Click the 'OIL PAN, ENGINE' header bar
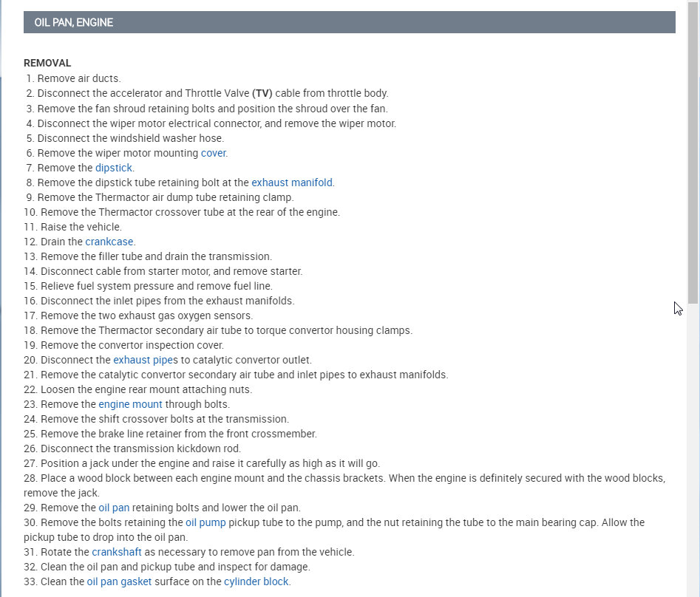This screenshot has width=700, height=597. coord(349,22)
